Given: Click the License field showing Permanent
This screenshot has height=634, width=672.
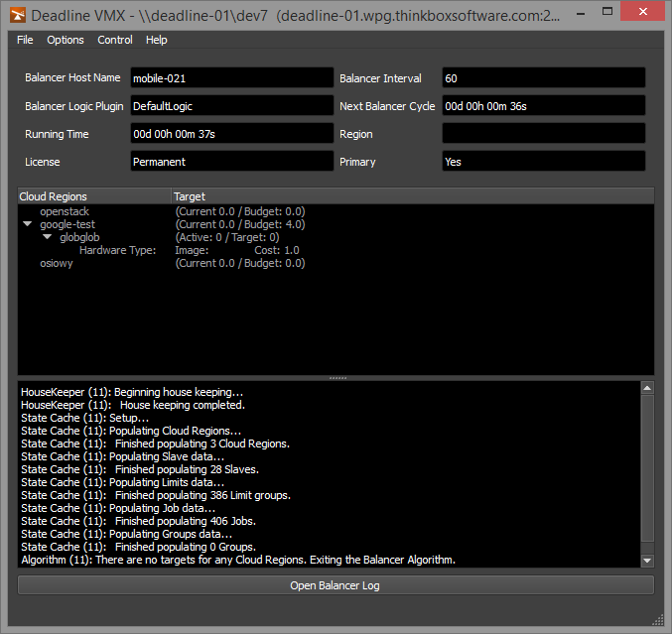Looking at the screenshot, I should pyautogui.click(x=231, y=161).
